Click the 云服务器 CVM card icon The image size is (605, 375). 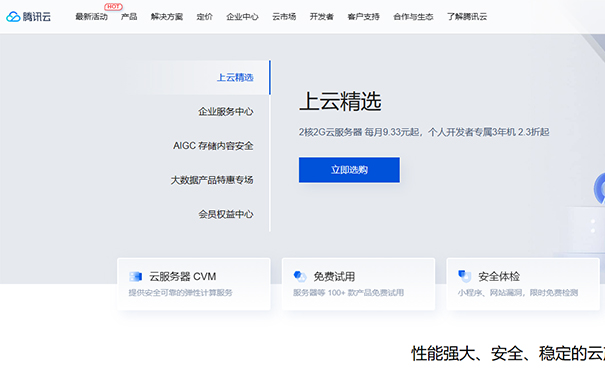pos(135,277)
